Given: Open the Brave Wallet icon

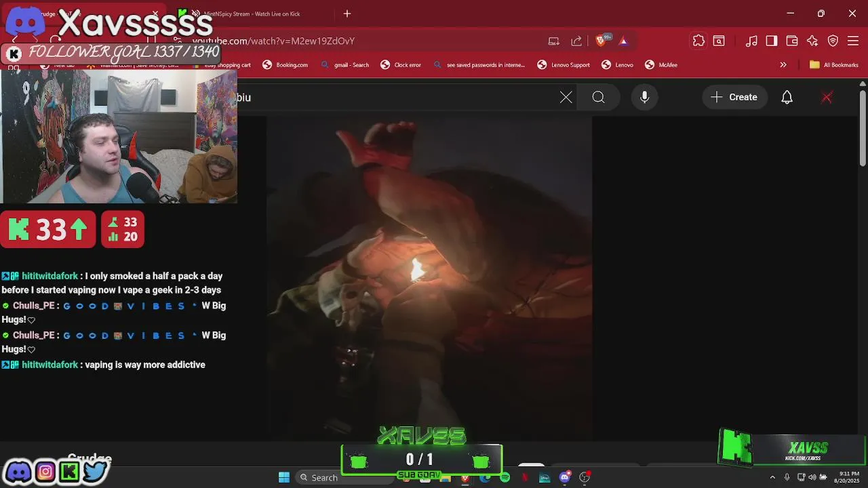Looking at the screenshot, I should [x=792, y=41].
